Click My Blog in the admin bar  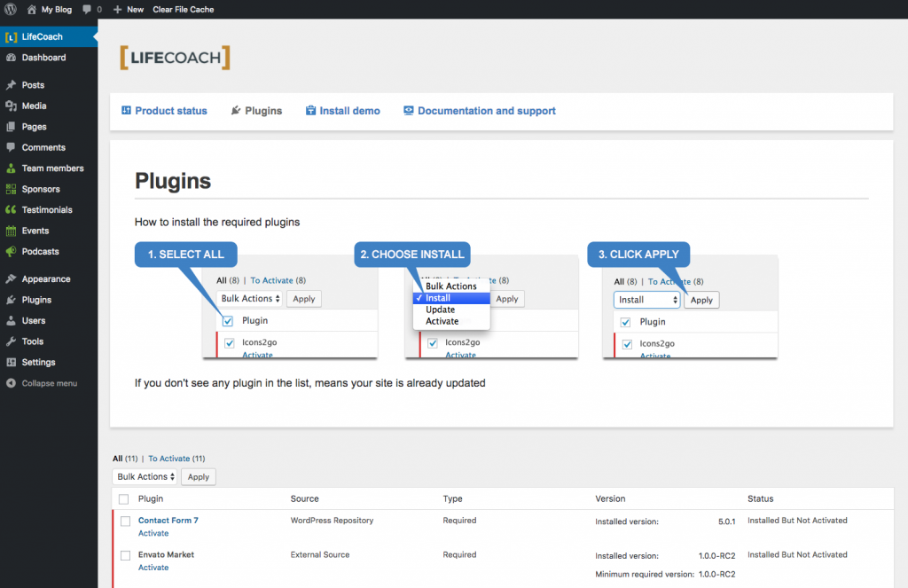[50, 9]
